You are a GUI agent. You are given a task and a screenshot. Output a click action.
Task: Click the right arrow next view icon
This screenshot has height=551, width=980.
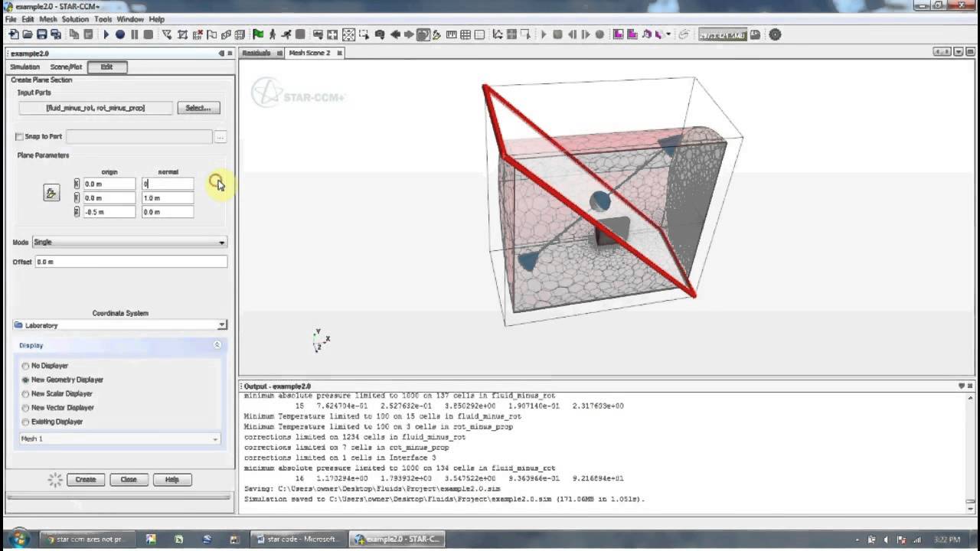point(409,34)
